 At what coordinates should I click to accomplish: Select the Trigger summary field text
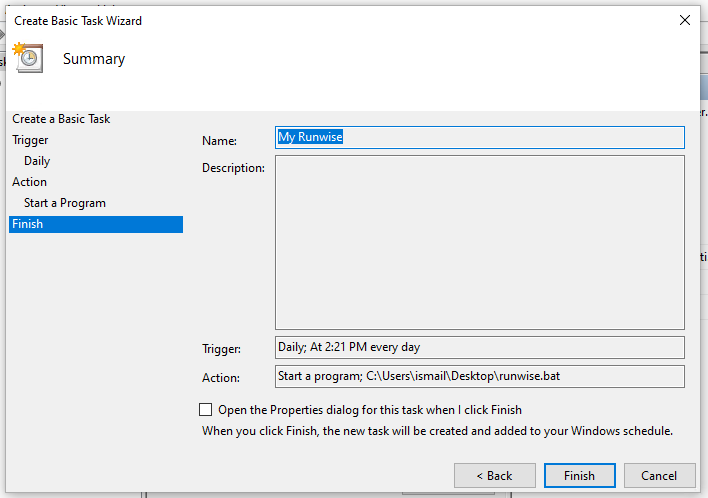pyautogui.click(x=480, y=347)
